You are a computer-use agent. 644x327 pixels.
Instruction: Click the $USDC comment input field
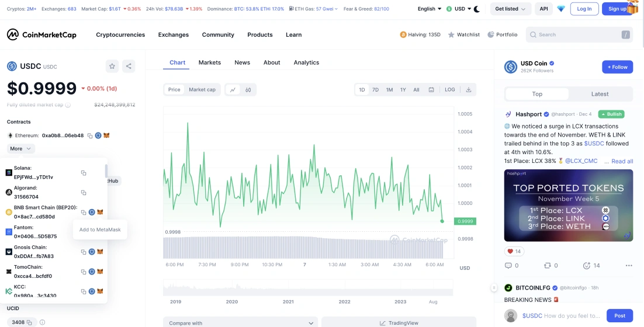click(561, 315)
